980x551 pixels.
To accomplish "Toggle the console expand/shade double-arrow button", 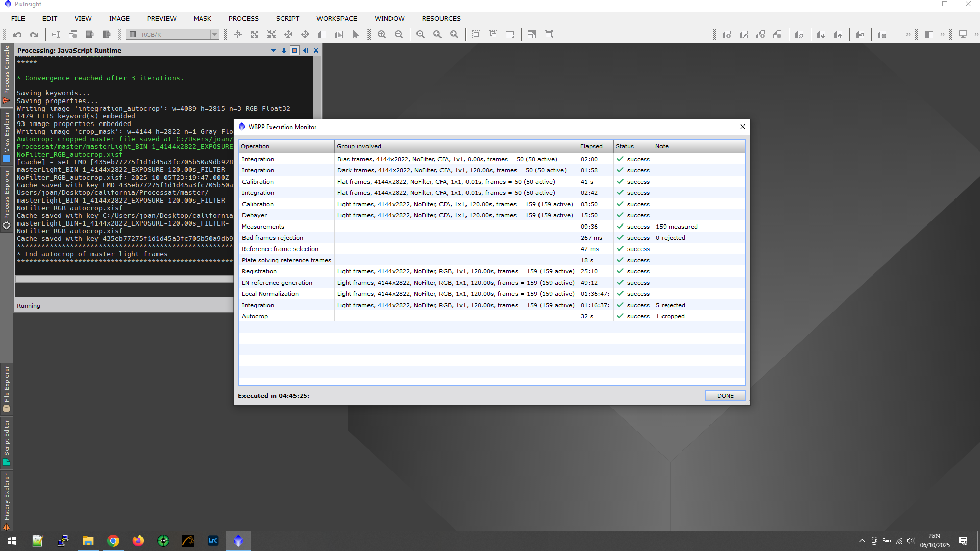I will (x=284, y=51).
